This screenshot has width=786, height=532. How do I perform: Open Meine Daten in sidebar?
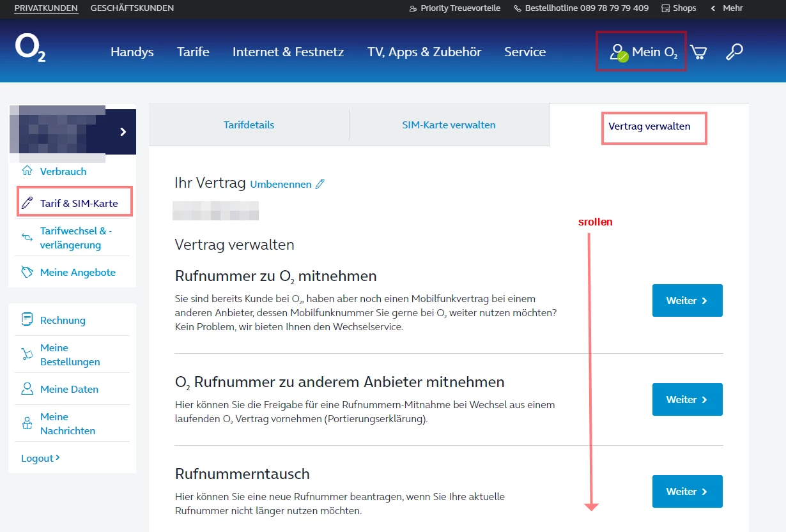point(69,389)
